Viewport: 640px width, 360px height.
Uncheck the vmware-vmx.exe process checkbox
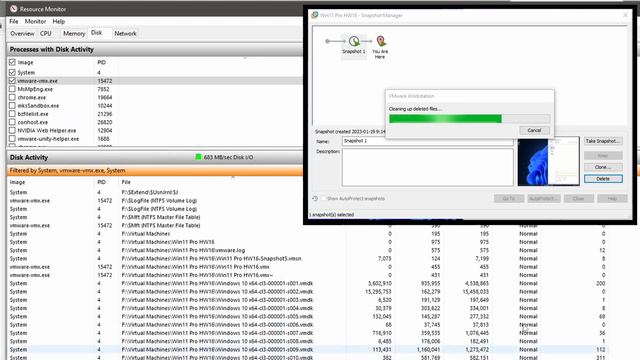(x=12, y=81)
